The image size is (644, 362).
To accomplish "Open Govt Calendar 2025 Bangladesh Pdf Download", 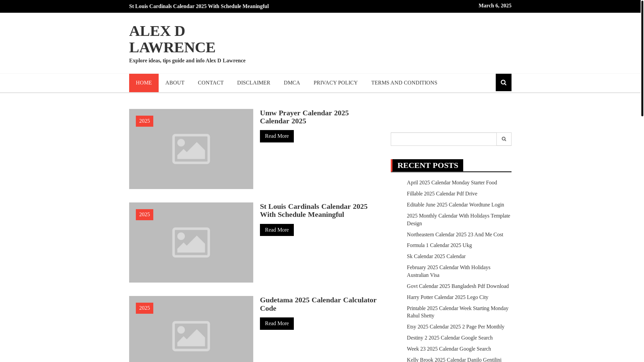I will click(458, 286).
